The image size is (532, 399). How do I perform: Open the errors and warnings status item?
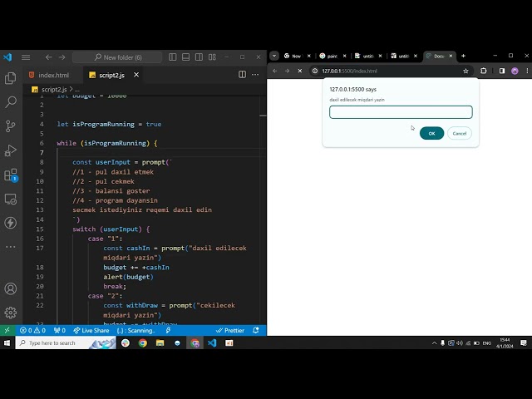click(x=32, y=331)
